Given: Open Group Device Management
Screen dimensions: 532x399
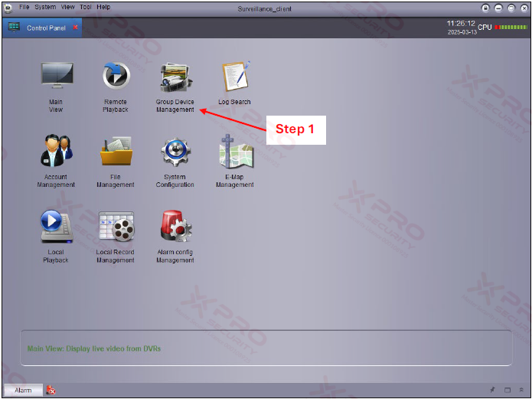Looking at the screenshot, I should 175,77.
